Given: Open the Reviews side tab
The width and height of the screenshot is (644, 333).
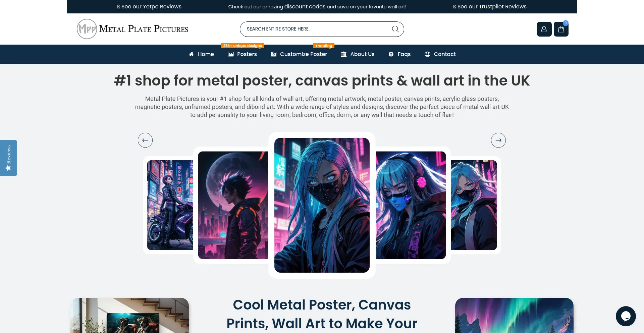Looking at the screenshot, I should (9, 158).
